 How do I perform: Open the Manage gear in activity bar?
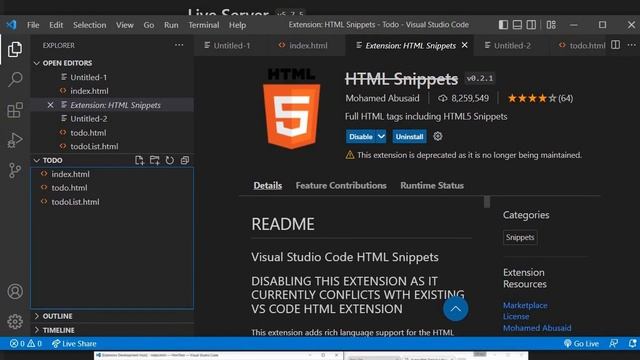(15, 322)
